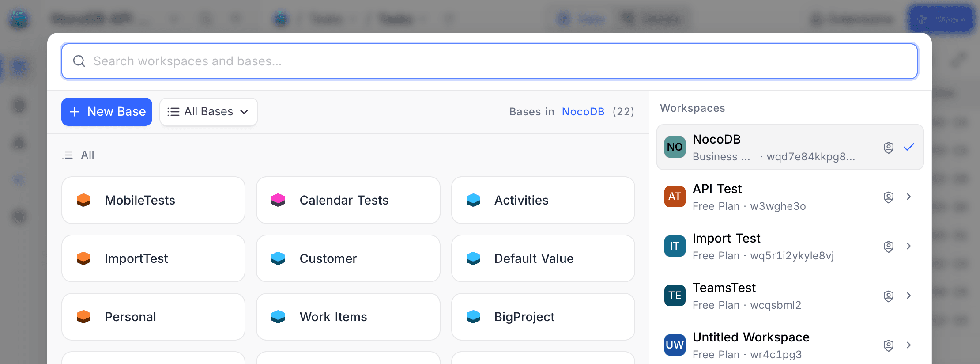Click the NO avatar for NocoDB workspace

[x=675, y=147]
